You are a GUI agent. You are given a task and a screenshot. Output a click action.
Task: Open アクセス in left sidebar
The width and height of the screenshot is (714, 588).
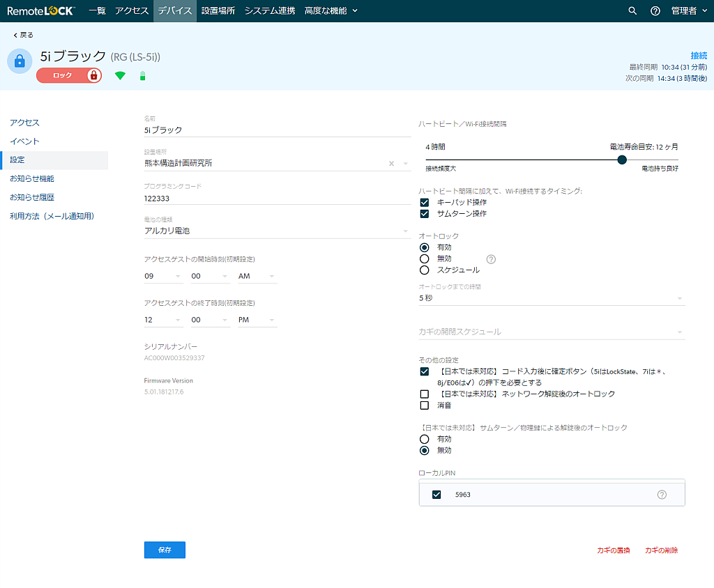pyautogui.click(x=24, y=123)
